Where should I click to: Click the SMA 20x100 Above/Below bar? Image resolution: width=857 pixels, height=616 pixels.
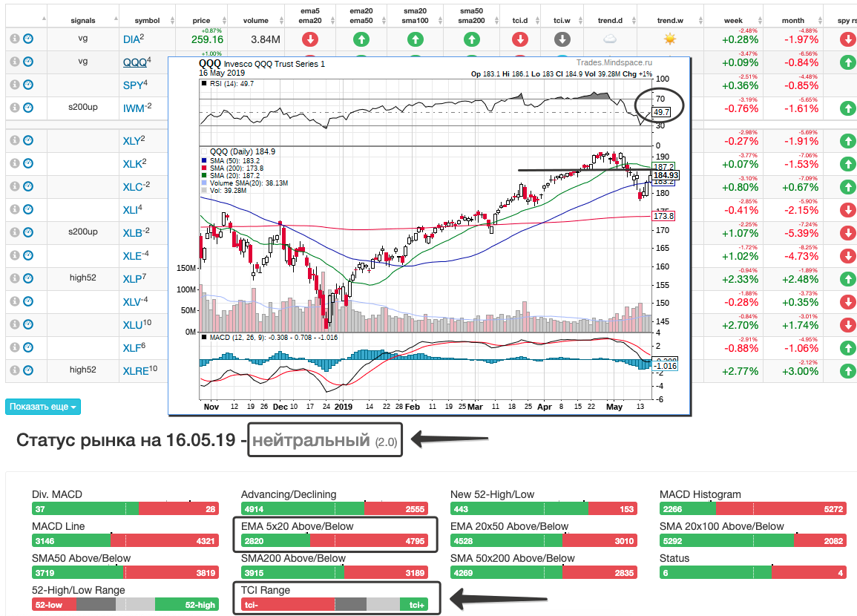coord(753,540)
